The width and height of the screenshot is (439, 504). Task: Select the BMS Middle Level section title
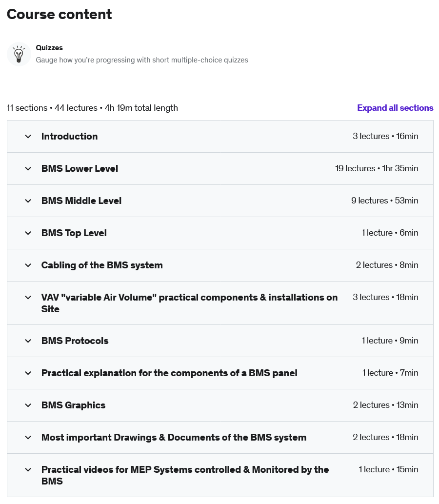(81, 201)
